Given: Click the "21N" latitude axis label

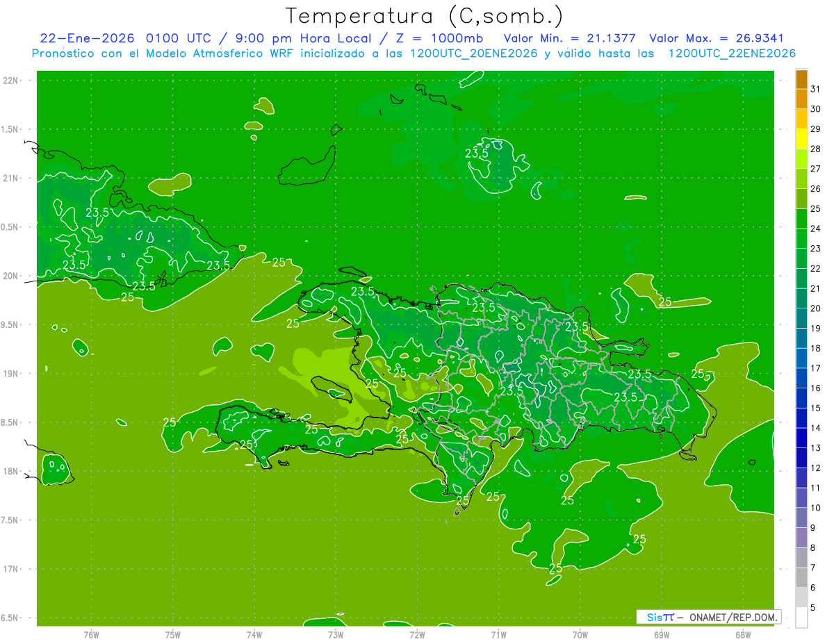Looking at the screenshot, I should [10, 179].
